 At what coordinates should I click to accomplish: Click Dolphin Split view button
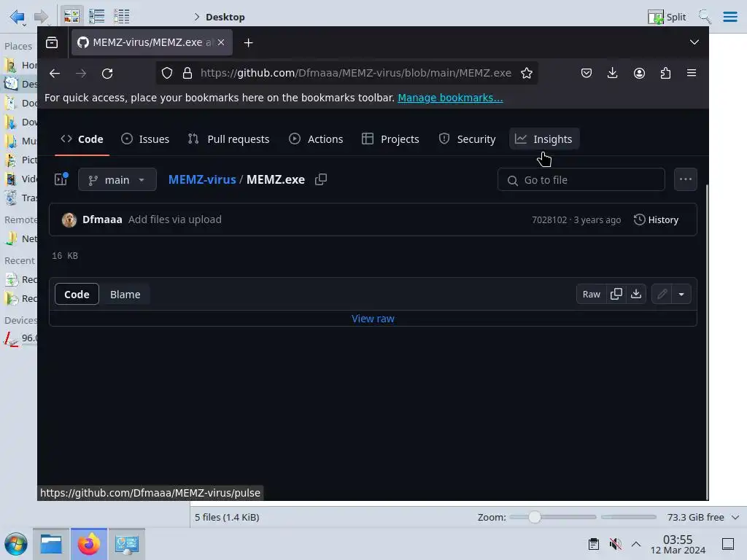[x=667, y=17]
